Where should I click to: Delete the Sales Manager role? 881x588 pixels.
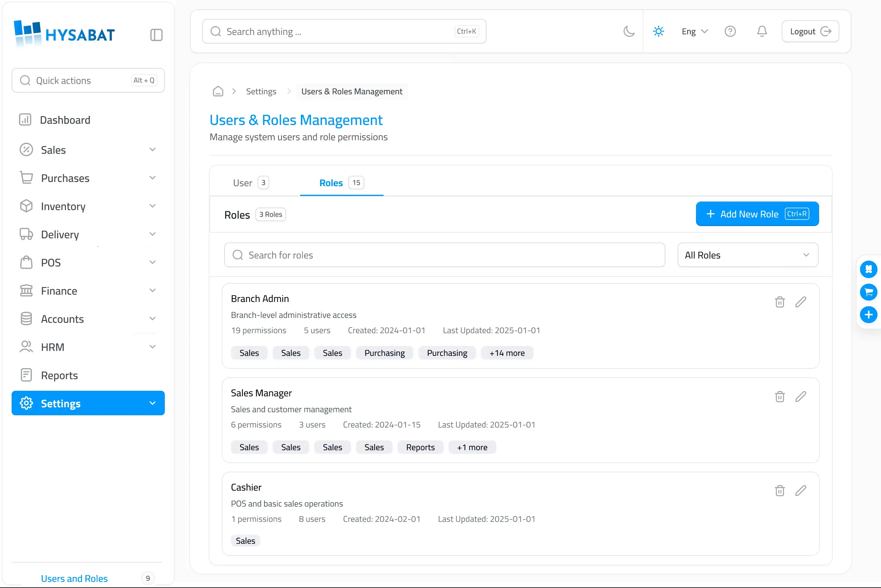(780, 397)
